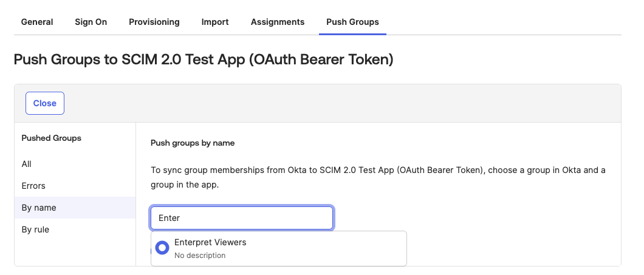Show All pushed groups

pyautogui.click(x=26, y=164)
